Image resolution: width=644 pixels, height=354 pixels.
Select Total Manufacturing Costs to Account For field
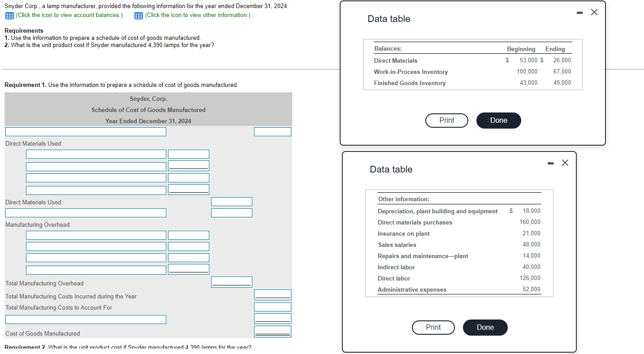[x=272, y=307]
